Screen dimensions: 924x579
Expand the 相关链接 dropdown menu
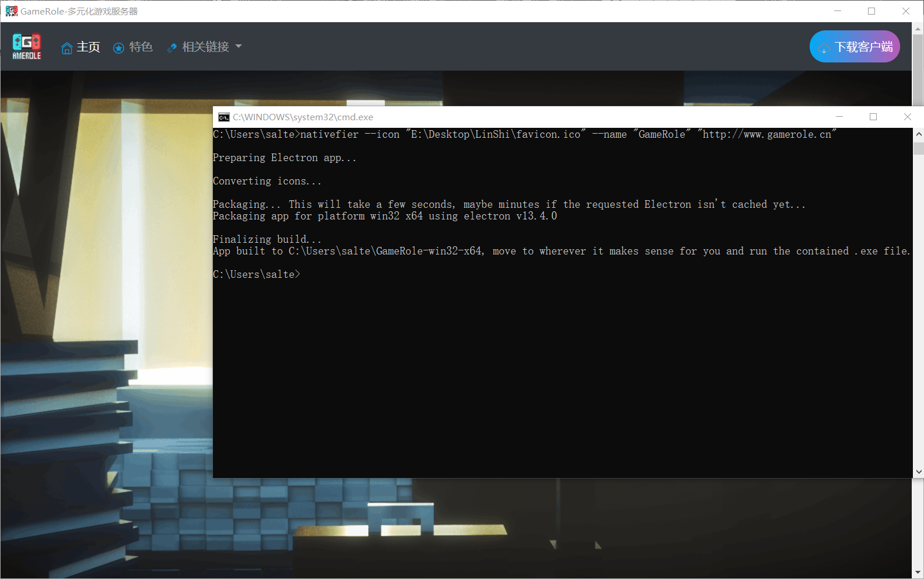pos(204,47)
